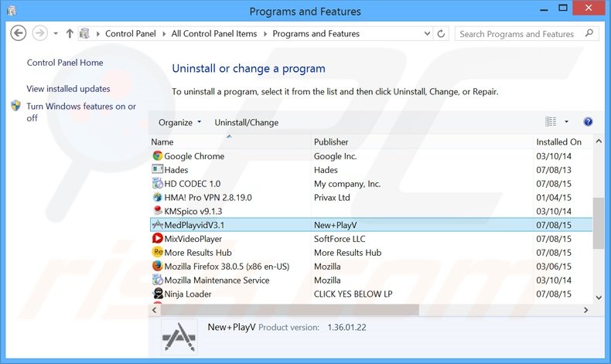Select More Results Hub name text
Screen dimensions: 611x364
coord(198,253)
